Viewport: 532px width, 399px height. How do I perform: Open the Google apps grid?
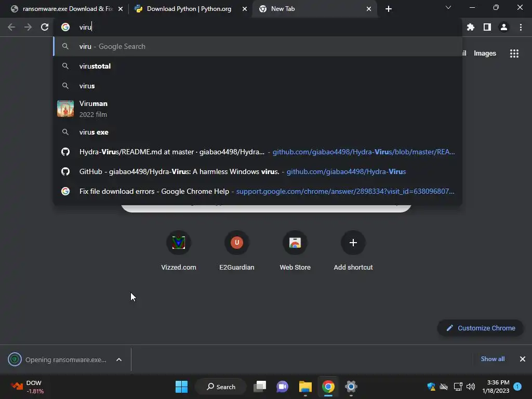point(514,54)
